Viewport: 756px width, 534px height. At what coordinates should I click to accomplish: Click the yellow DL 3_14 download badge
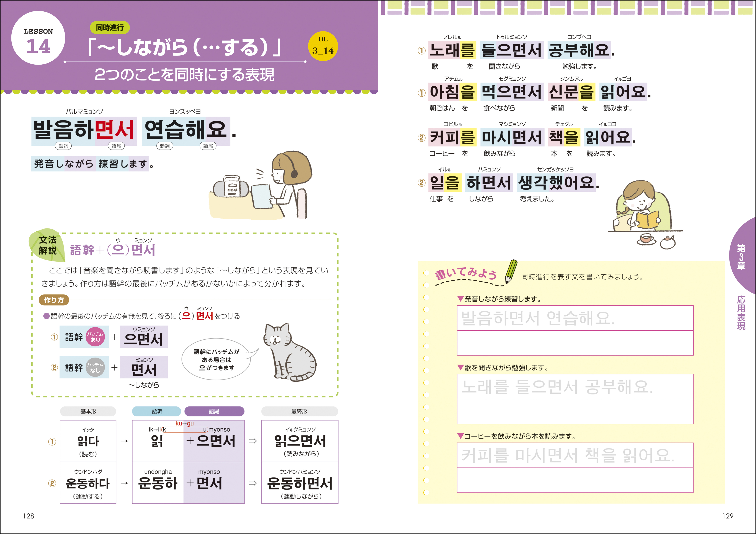click(323, 46)
